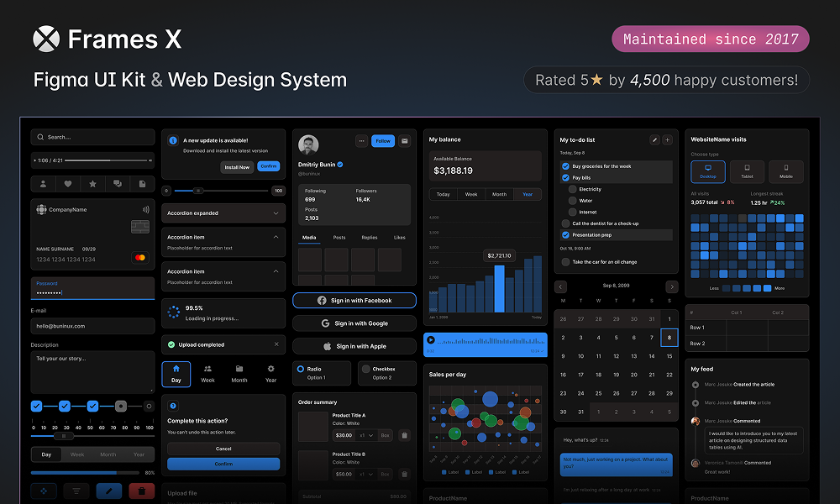The width and height of the screenshot is (840, 504).
Task: Click the red trash button at bottom left
Action: [141, 491]
